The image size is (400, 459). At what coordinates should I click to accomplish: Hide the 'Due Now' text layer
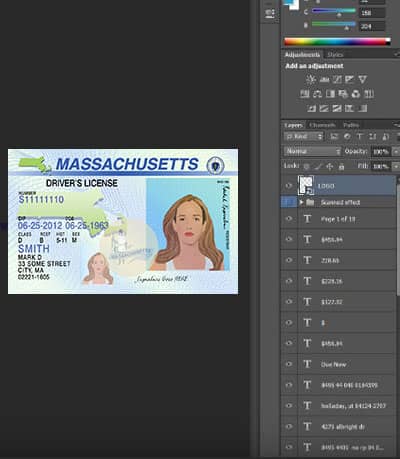[x=289, y=364]
